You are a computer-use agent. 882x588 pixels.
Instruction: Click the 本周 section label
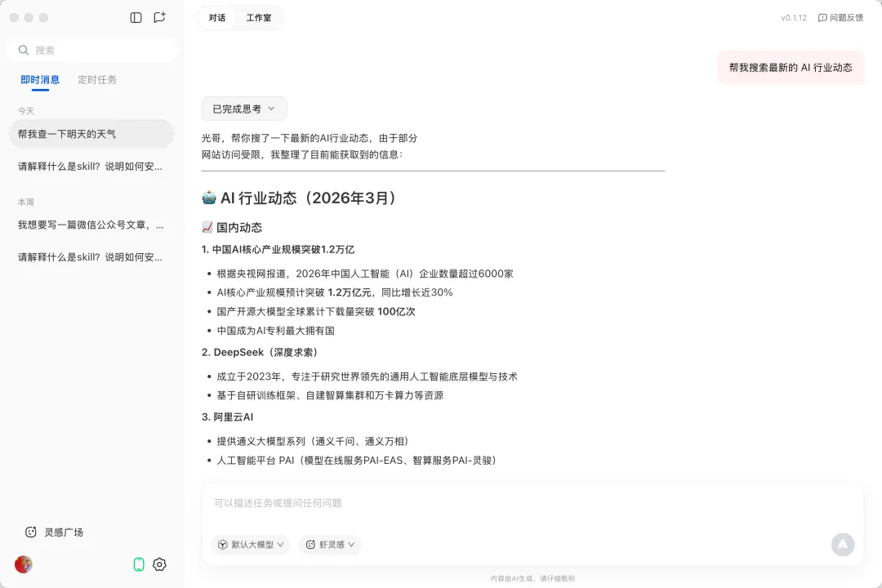(26, 202)
